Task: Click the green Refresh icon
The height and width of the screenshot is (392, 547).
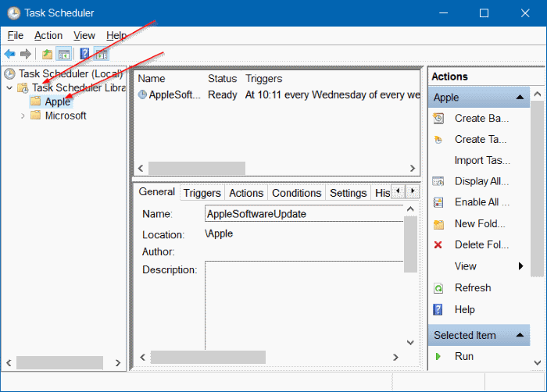Action: pyautogui.click(x=438, y=288)
